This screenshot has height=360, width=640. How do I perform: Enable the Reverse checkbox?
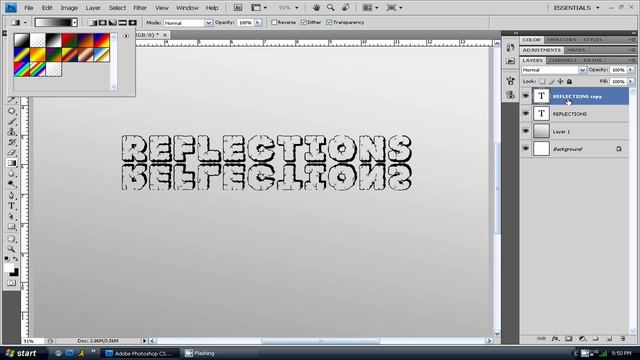[x=274, y=22]
